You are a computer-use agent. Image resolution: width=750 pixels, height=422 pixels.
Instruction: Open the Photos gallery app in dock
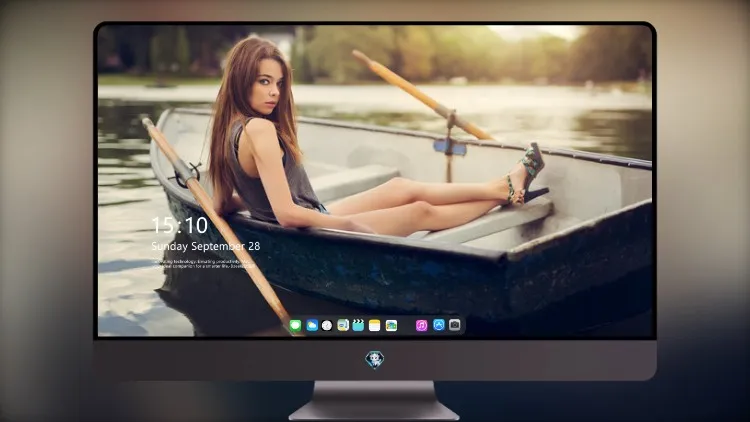(x=391, y=325)
